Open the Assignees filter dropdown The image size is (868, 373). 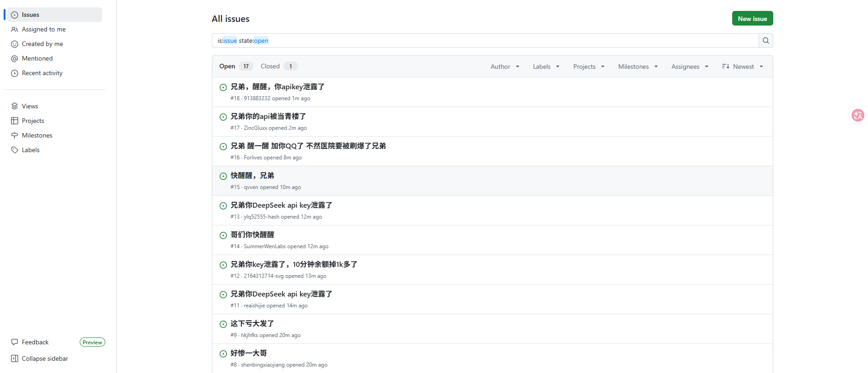coord(690,66)
